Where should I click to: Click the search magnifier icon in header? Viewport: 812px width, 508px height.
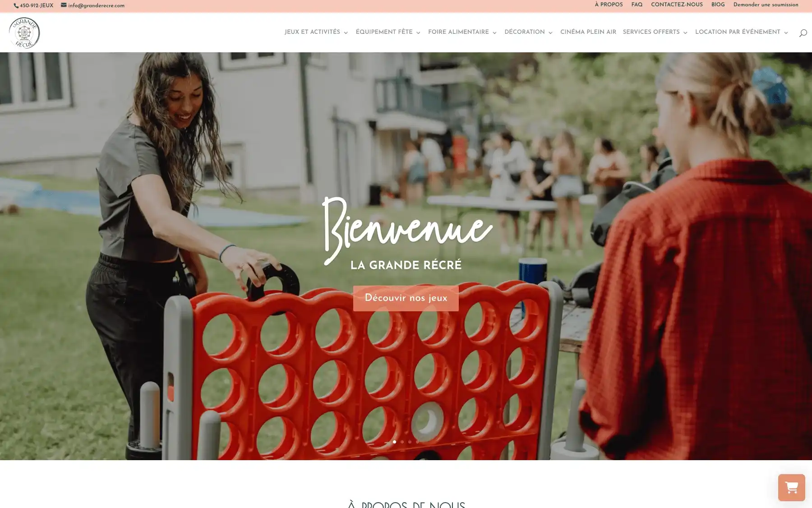point(803,33)
